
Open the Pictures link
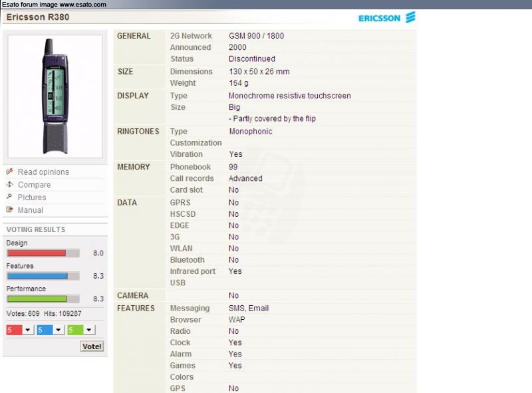click(32, 197)
